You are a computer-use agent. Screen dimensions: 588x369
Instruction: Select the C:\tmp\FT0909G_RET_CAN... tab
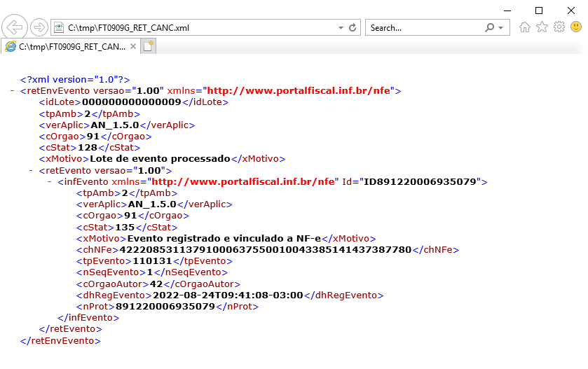click(x=71, y=46)
